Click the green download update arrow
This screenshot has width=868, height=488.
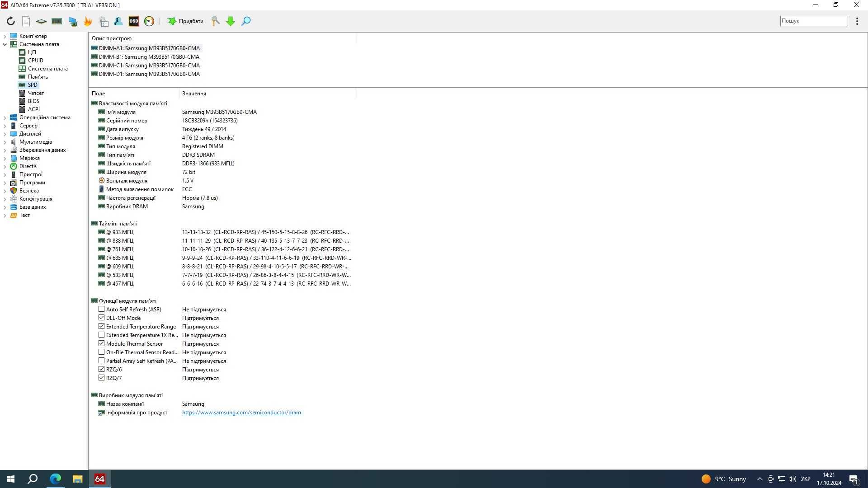(231, 21)
